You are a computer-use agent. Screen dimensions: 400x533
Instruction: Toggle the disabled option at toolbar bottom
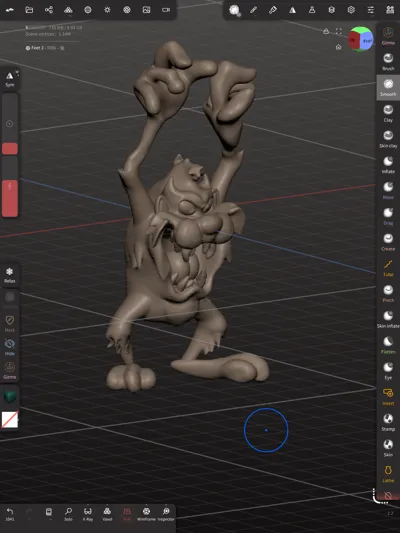point(388,496)
